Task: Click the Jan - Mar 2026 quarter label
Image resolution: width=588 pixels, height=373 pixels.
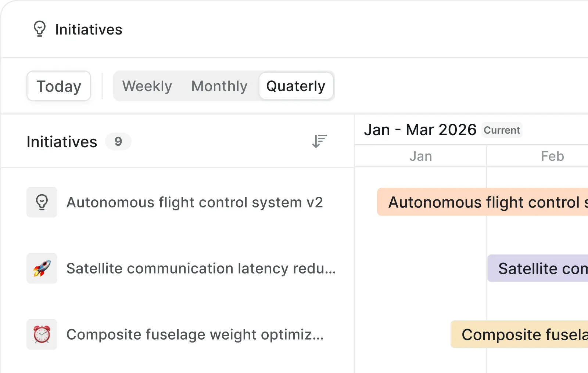Action: click(x=420, y=130)
